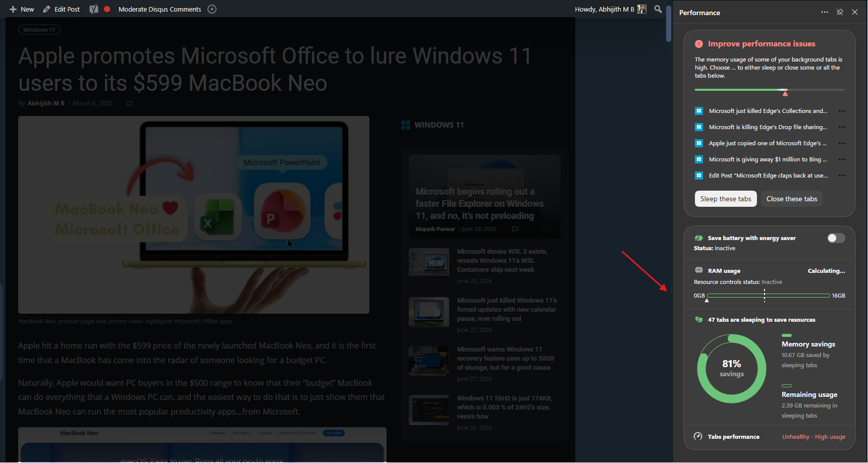The image size is (868, 463).
Task: Click the energy saver leaf icon
Action: [x=699, y=238]
